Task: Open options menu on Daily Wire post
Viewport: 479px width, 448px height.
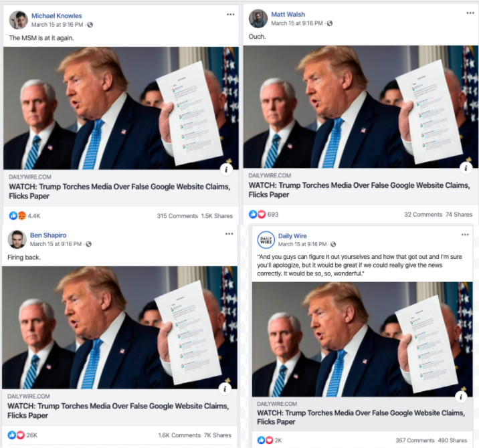Action: tap(465, 235)
